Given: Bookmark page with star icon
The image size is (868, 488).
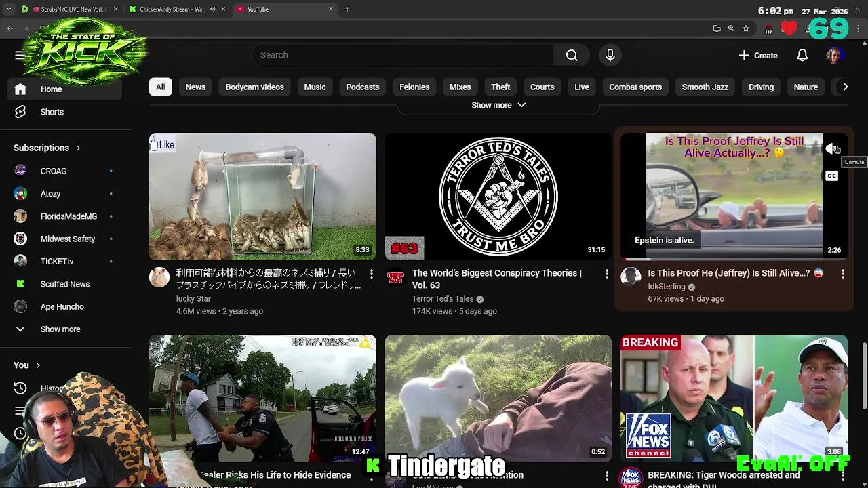Looking at the screenshot, I should (746, 28).
